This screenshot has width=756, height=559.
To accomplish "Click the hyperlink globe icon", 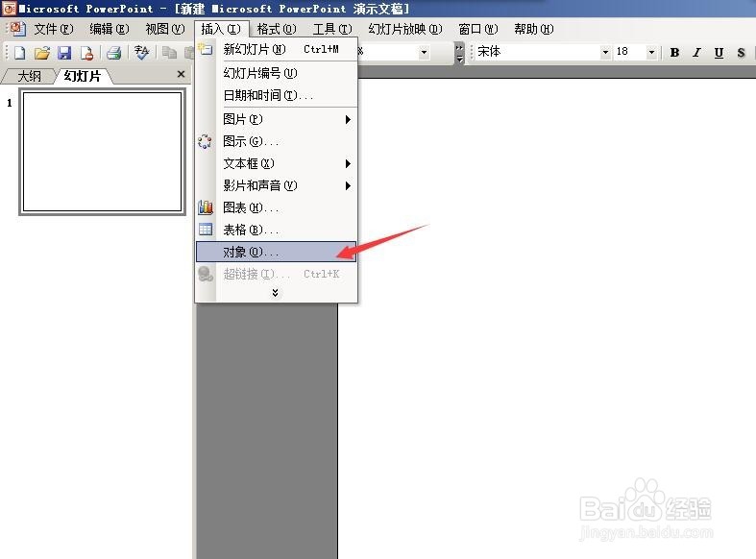I will click(x=206, y=274).
